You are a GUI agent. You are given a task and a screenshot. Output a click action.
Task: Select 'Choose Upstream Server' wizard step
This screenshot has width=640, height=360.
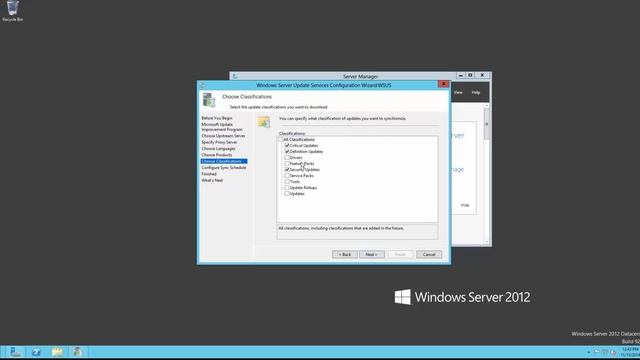point(223,136)
